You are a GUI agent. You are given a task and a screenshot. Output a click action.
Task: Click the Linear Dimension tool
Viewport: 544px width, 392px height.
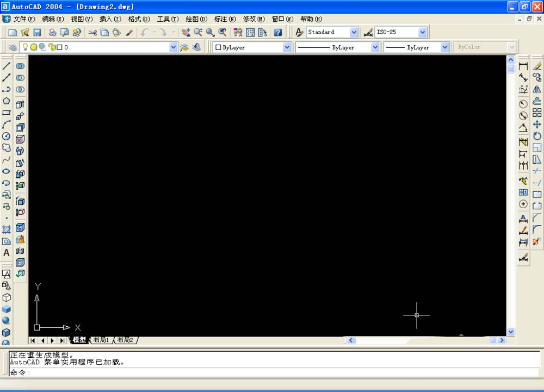click(x=523, y=66)
